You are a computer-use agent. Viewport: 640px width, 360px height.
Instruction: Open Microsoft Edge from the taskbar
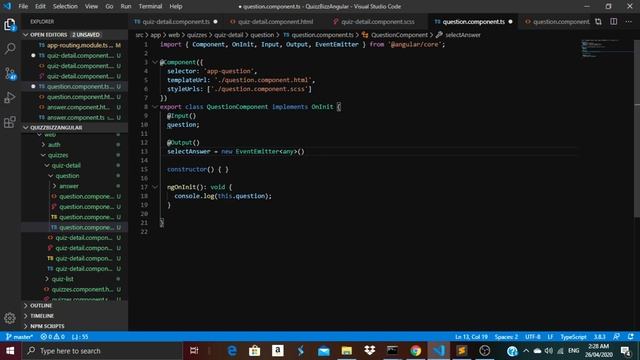pos(232,351)
